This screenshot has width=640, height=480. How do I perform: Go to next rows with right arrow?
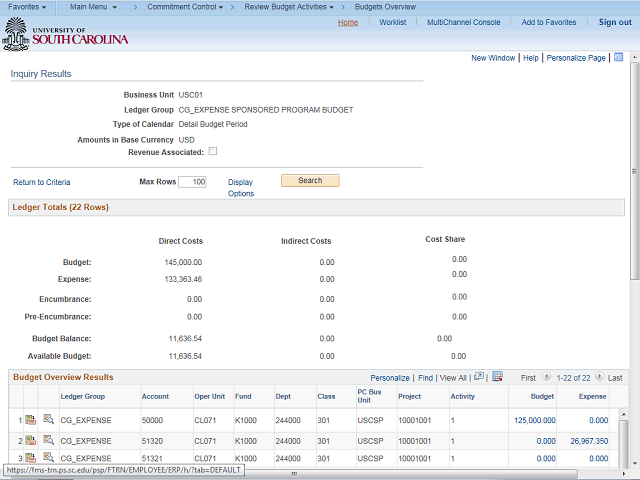click(600, 378)
